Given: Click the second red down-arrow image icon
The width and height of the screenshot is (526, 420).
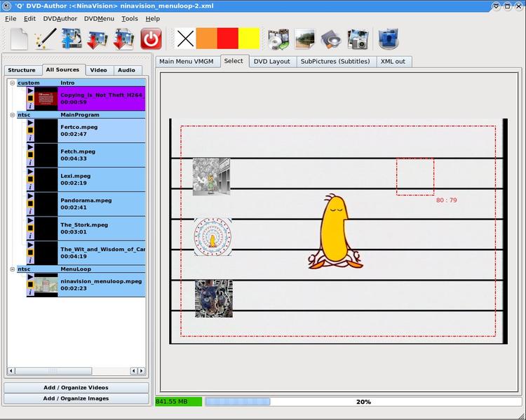Looking at the screenshot, I should [x=123, y=39].
